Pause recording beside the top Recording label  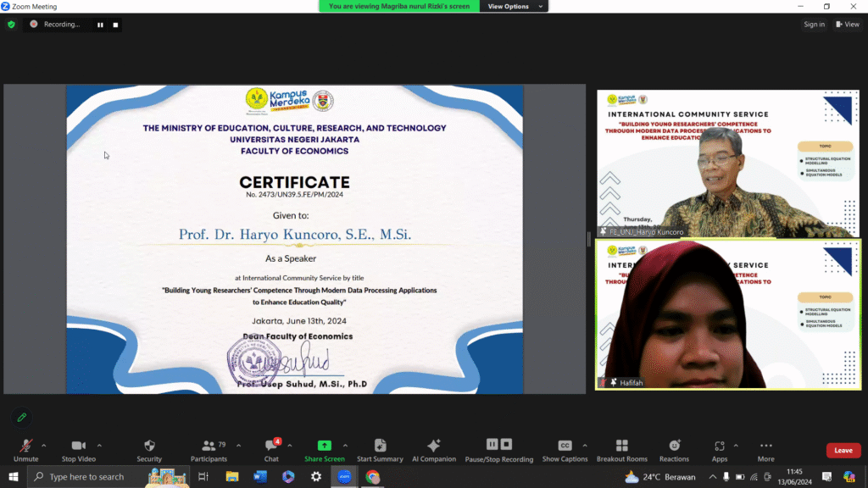(100, 25)
